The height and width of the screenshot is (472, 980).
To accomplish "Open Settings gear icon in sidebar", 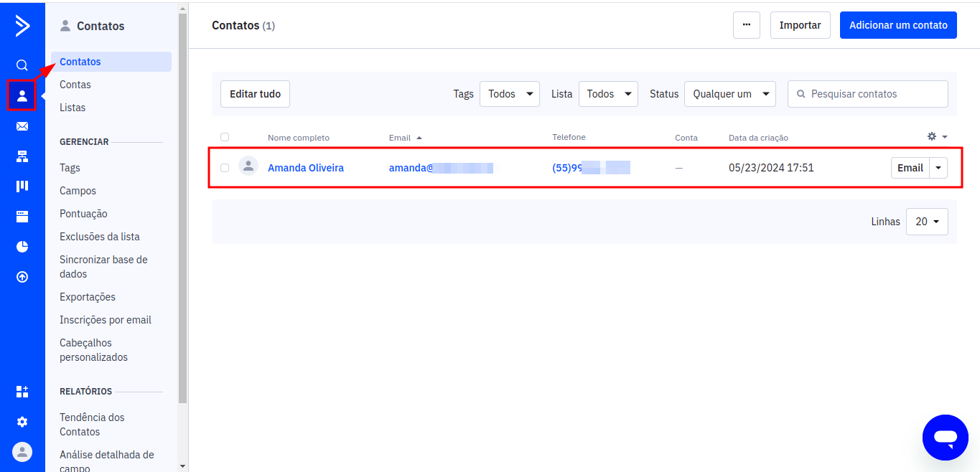I will 22,422.
